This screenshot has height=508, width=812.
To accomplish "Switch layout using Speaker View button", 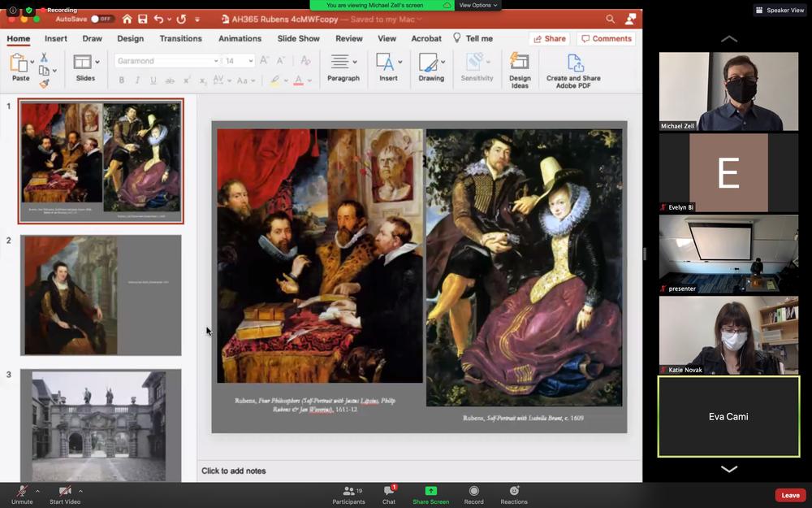I will 780,10.
